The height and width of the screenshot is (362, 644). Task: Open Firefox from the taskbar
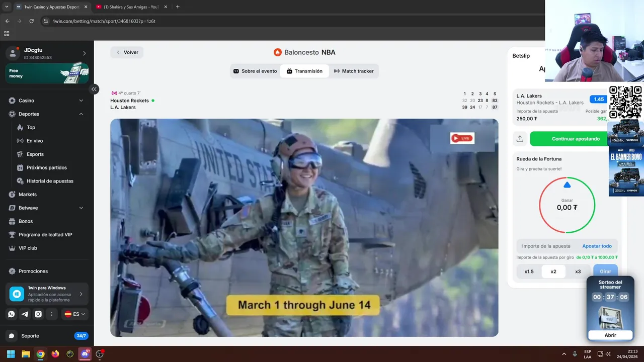(x=55, y=354)
